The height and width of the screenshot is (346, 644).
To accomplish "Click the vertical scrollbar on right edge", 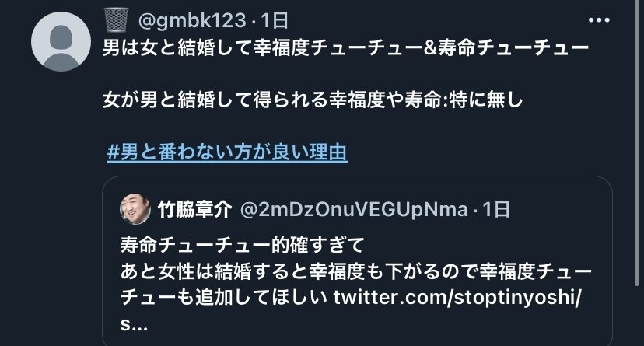I will pyautogui.click(x=636, y=144).
